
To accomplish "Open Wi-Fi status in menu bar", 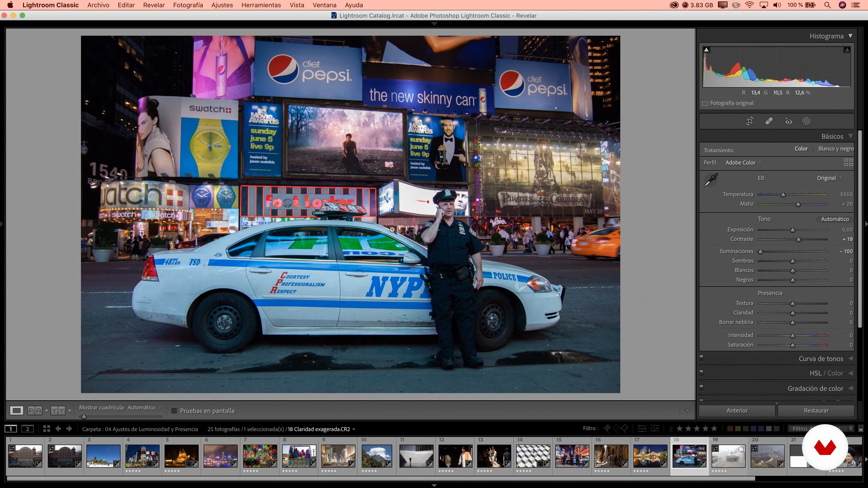I will pyautogui.click(x=749, y=5).
